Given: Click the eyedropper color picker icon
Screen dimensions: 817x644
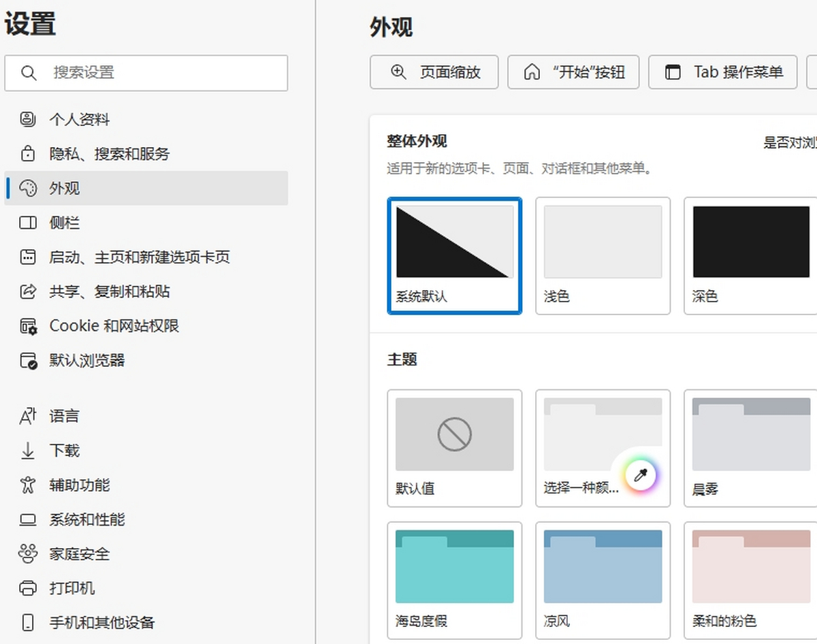Looking at the screenshot, I should 640,475.
